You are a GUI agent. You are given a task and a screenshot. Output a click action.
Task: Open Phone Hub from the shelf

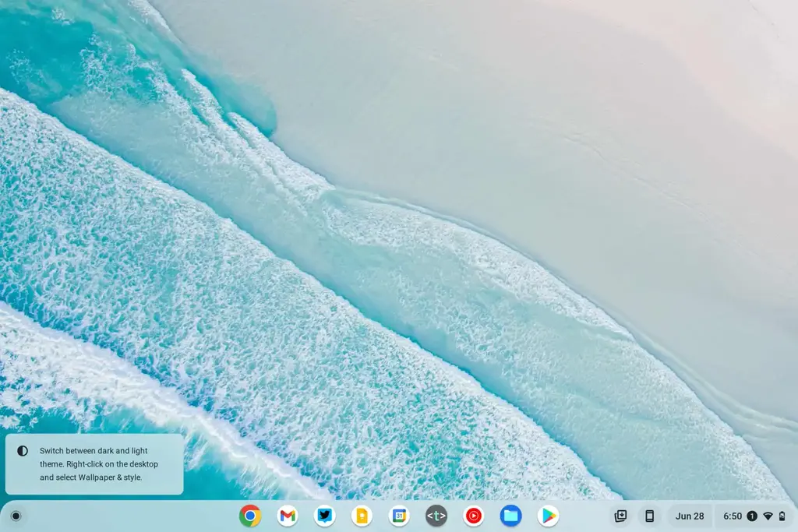649,516
